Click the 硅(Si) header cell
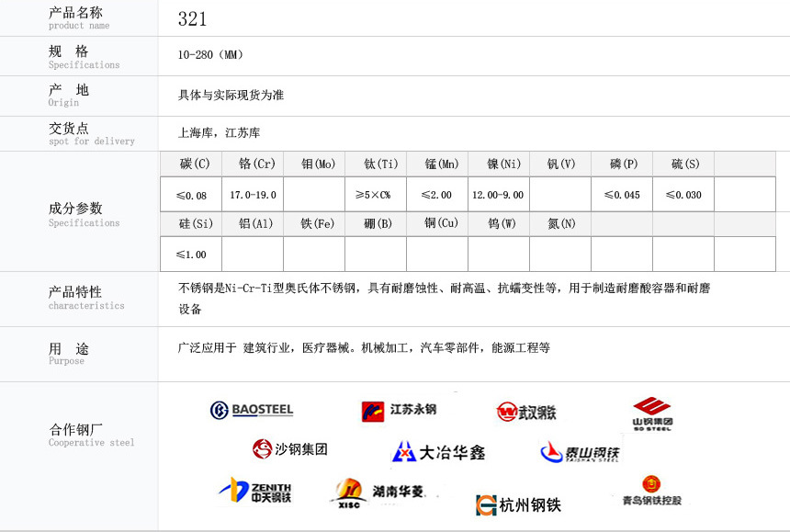 (x=191, y=223)
